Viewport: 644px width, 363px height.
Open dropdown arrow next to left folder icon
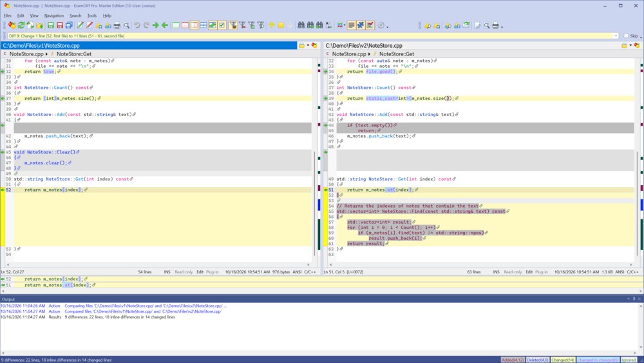coord(308,46)
